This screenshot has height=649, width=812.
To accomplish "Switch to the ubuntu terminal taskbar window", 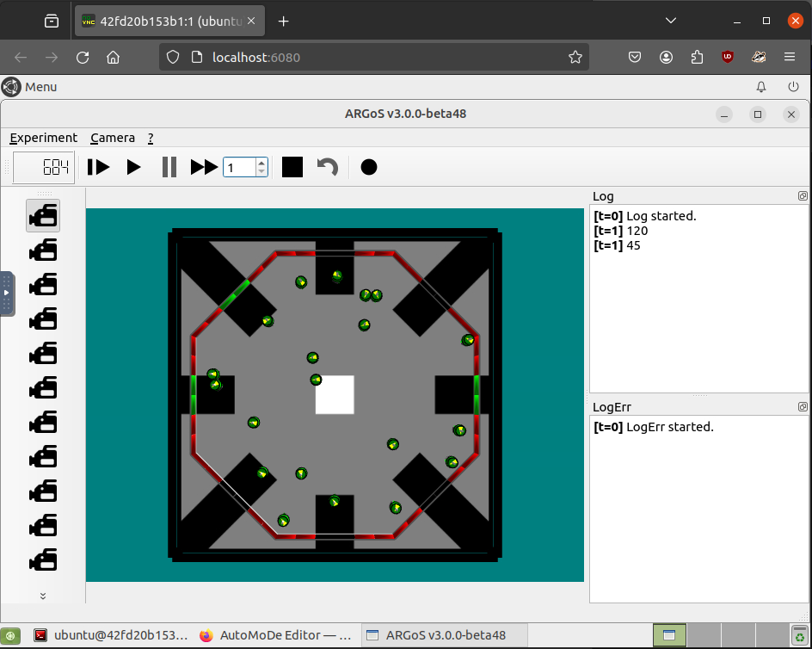I will 111,635.
